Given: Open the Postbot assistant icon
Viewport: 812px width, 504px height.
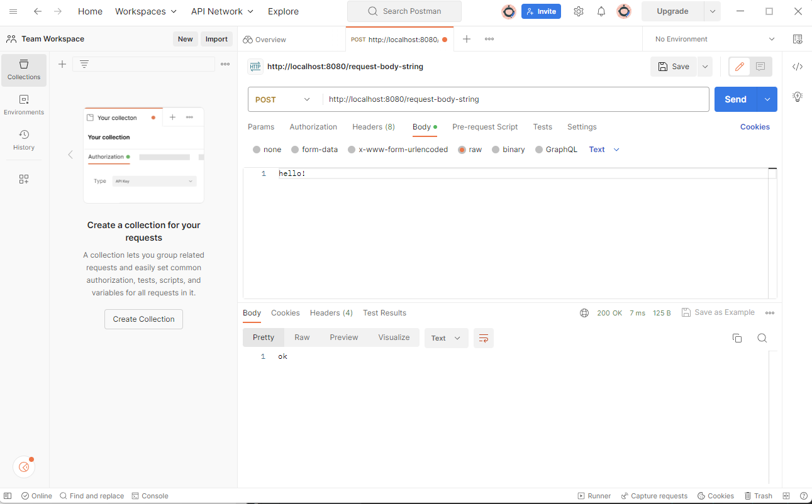Looking at the screenshot, I should pyautogui.click(x=24, y=467).
